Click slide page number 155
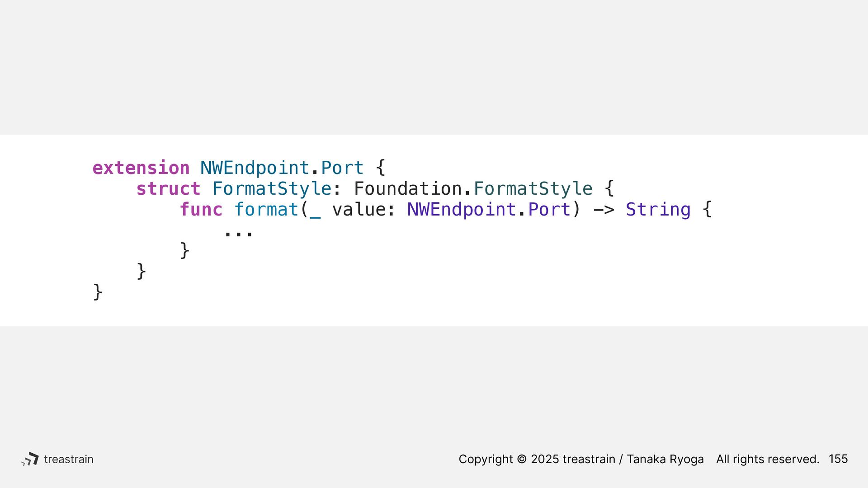The image size is (868, 488). click(838, 459)
